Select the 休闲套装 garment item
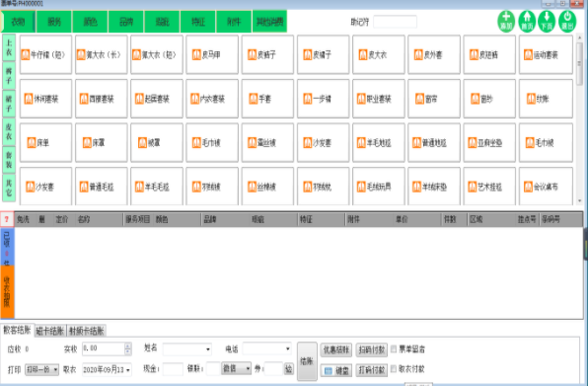588x386 pixels. pos(45,99)
